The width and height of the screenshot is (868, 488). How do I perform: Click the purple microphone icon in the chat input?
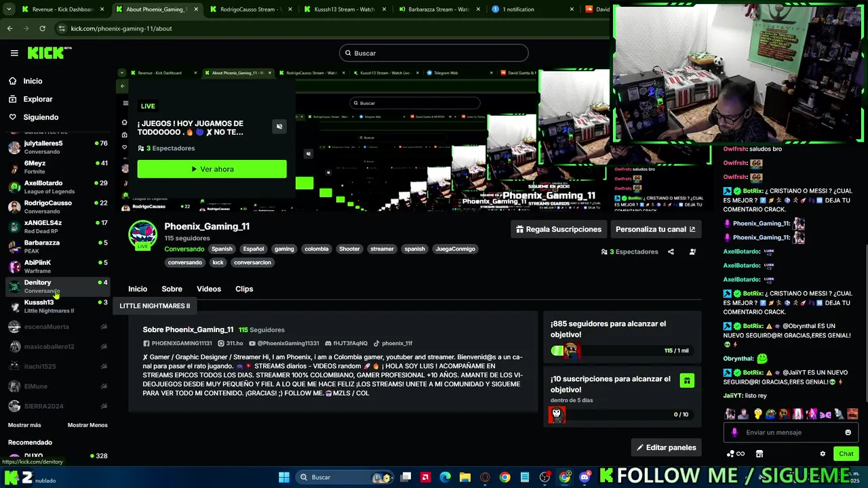734,432
